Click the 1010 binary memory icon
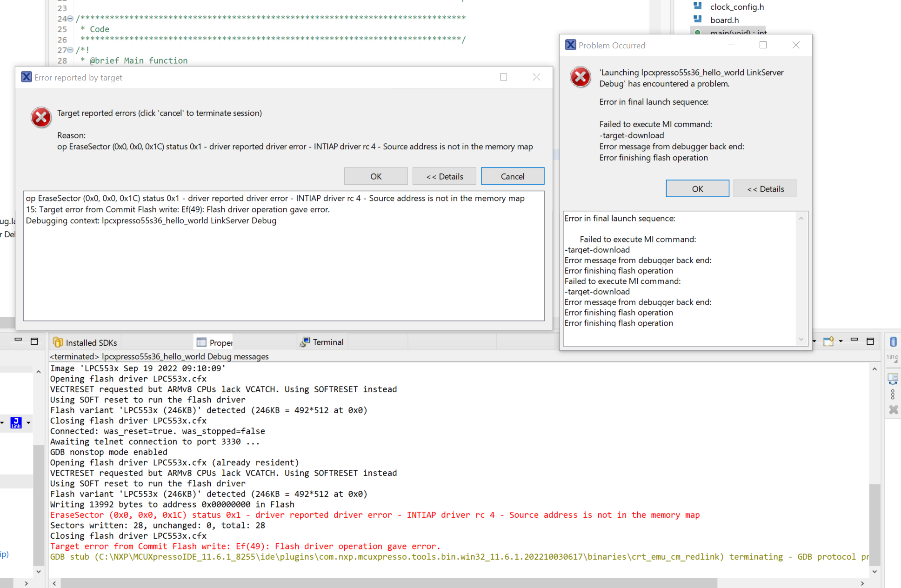Screen dimensions: 901x588 point(892,358)
